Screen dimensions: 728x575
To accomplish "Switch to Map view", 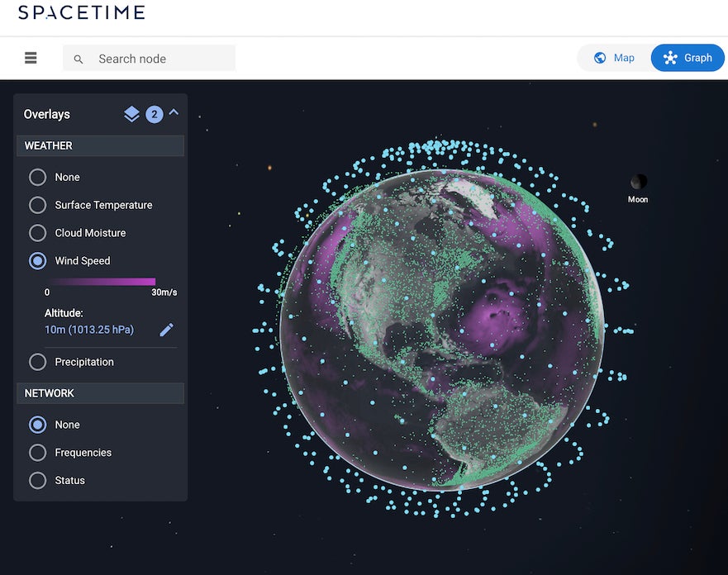I will (x=614, y=58).
